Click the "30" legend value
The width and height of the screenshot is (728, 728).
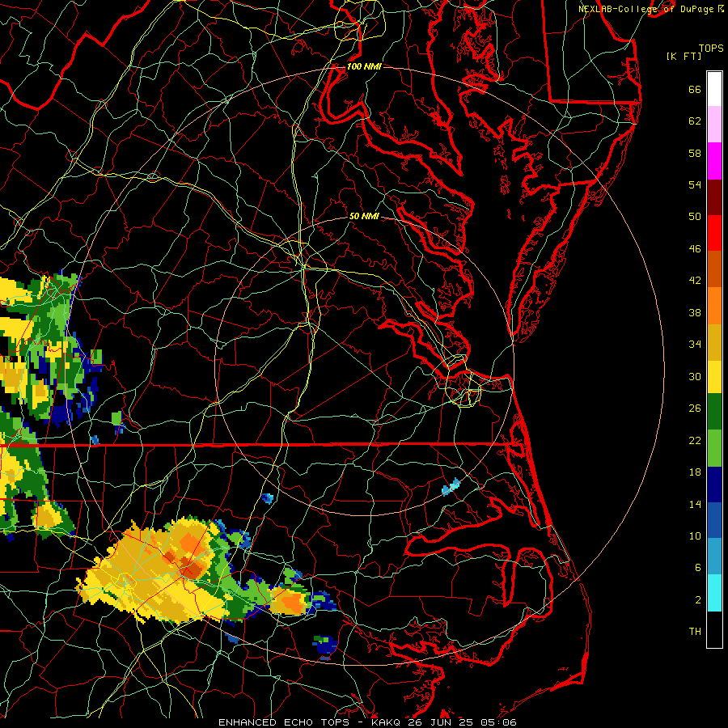(695, 376)
